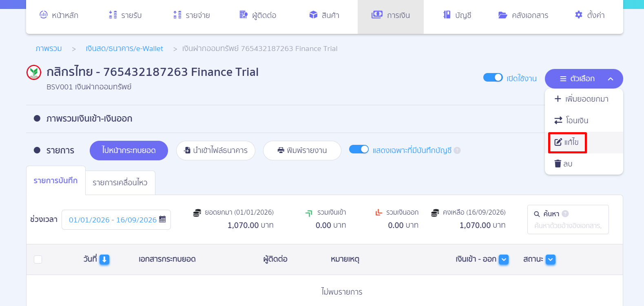644x306 pixels.
Task: Select เพิ่มยอดยกมา from options menu
Action: pyautogui.click(x=584, y=99)
